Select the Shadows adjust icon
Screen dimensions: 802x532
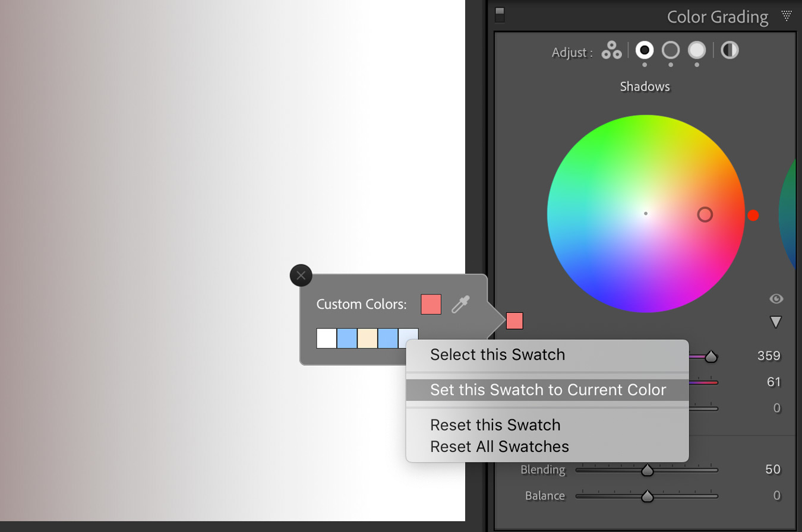click(645, 50)
